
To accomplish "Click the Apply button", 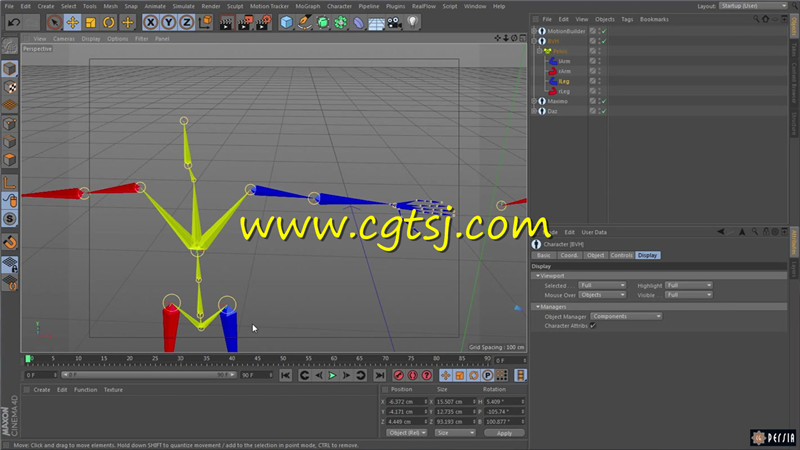I will click(x=504, y=433).
